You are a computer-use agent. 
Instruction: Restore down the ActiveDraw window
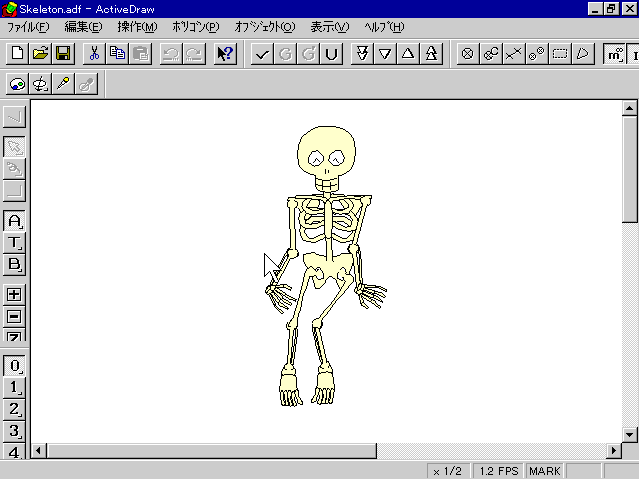tap(610, 9)
